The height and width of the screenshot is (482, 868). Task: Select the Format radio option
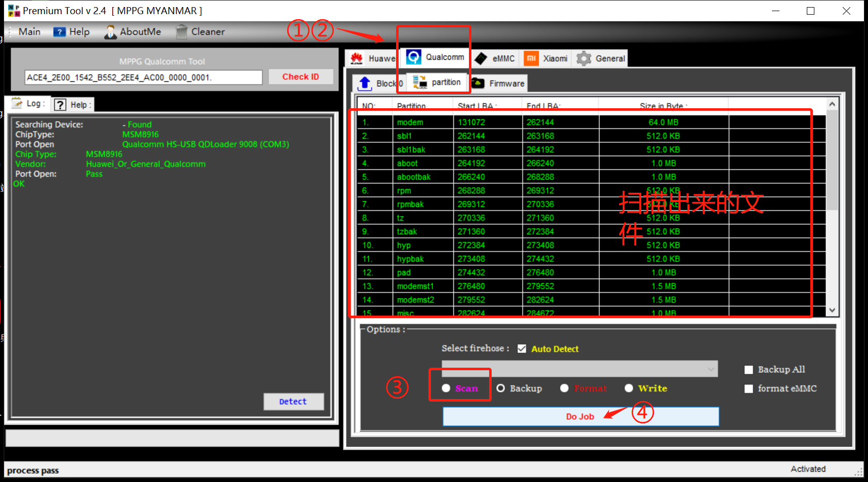(565, 388)
